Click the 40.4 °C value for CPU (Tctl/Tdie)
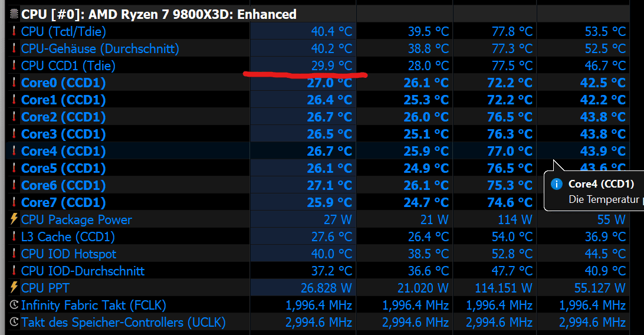This screenshot has width=644, height=335. click(331, 31)
